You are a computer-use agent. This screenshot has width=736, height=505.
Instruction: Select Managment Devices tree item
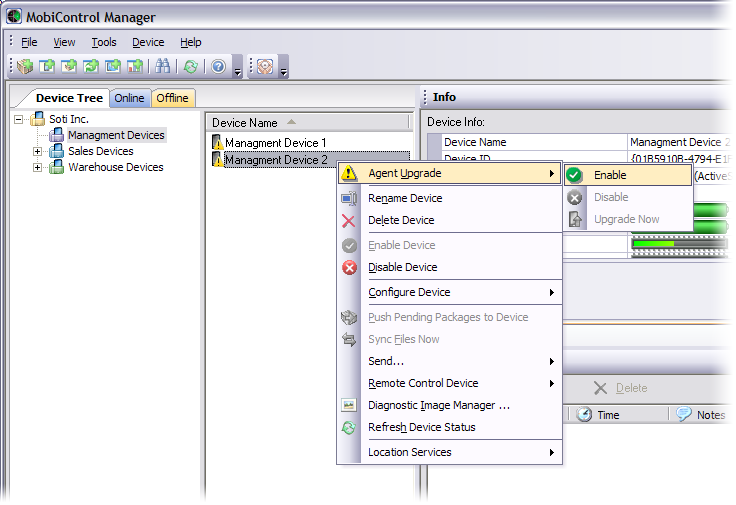pyautogui.click(x=116, y=135)
